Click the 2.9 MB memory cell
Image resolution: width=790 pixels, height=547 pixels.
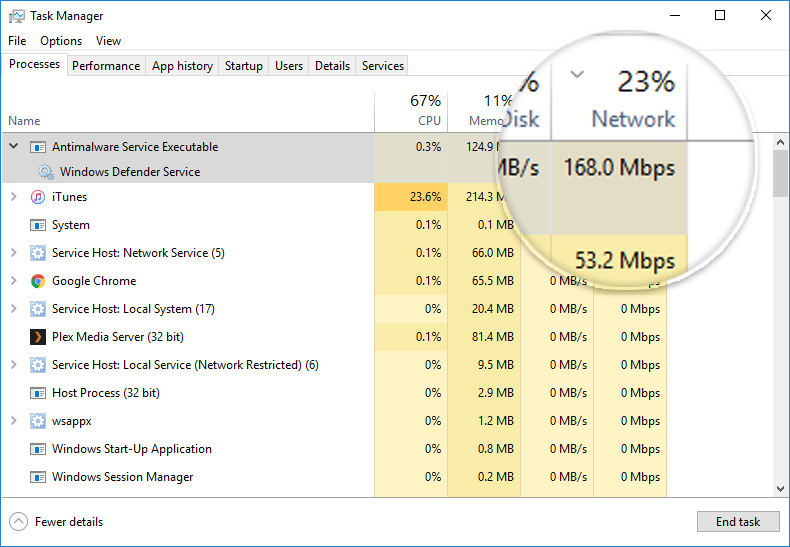click(x=484, y=393)
